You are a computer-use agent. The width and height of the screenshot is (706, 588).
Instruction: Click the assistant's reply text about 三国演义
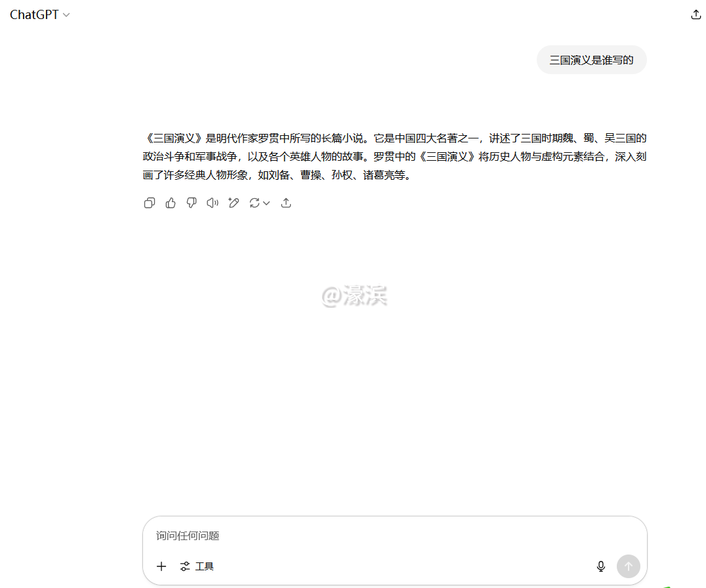394,156
